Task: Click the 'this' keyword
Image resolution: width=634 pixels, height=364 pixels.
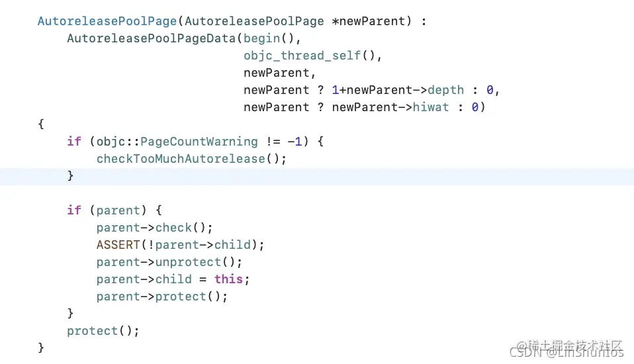Action: tap(228, 279)
